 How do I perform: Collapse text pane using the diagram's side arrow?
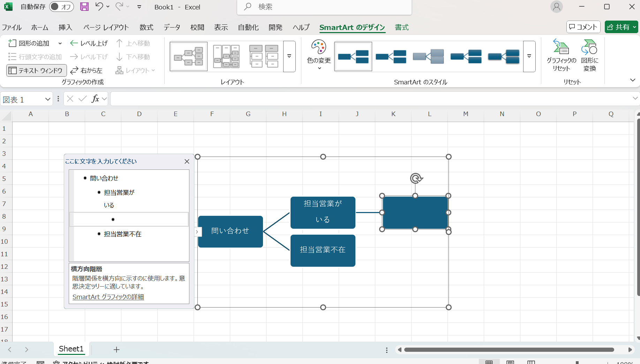tap(197, 232)
